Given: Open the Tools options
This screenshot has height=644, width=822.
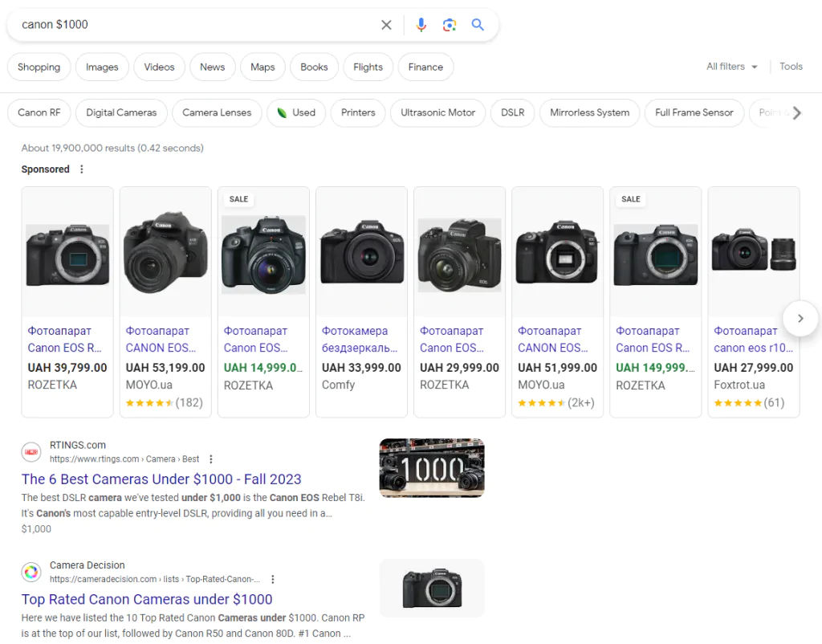Looking at the screenshot, I should [791, 67].
